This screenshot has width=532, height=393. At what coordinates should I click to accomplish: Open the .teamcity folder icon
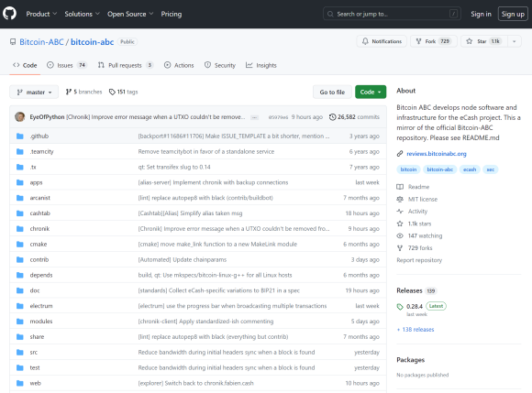(x=20, y=151)
